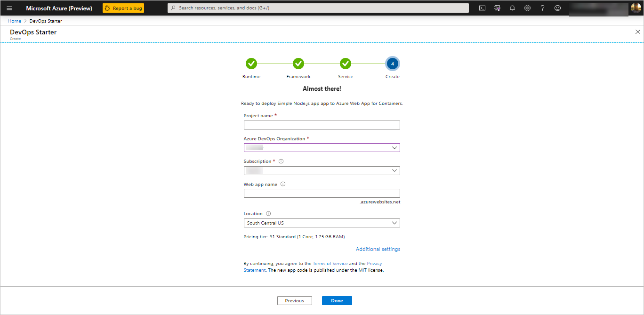The image size is (644, 315).
Task: Open the portal settings gear
Action: tap(527, 8)
